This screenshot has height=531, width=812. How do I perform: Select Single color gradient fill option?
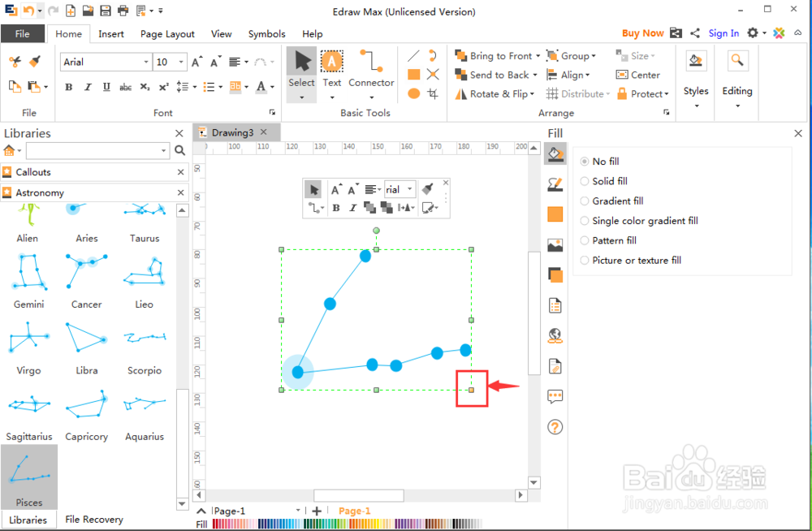tap(639, 221)
